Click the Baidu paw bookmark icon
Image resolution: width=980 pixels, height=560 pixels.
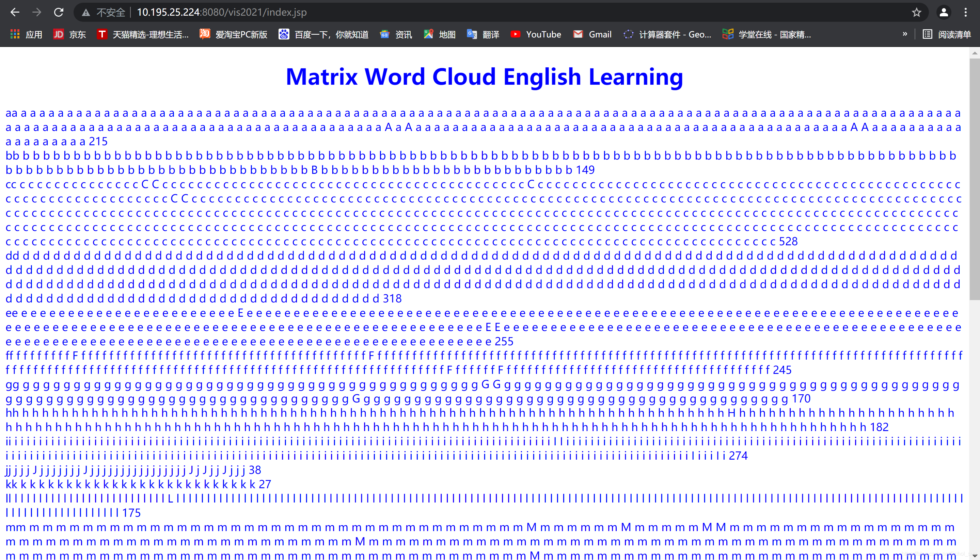284,34
